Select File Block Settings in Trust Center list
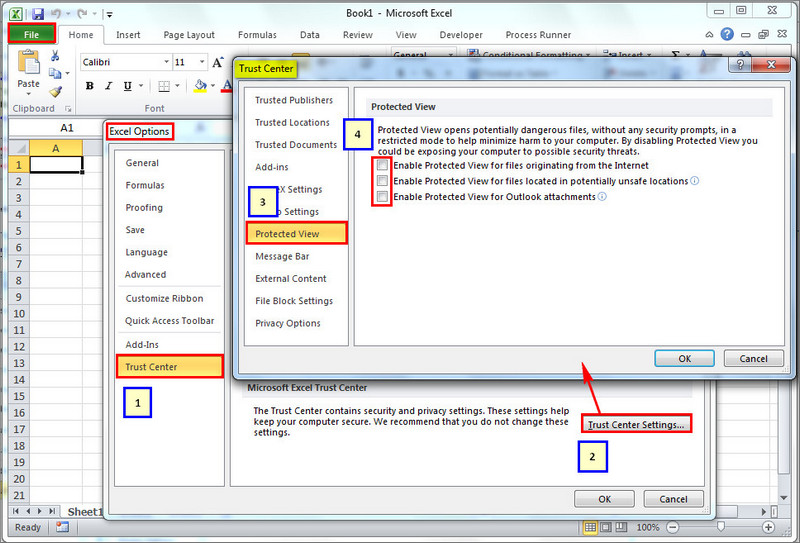The height and width of the screenshot is (543, 800). [294, 301]
